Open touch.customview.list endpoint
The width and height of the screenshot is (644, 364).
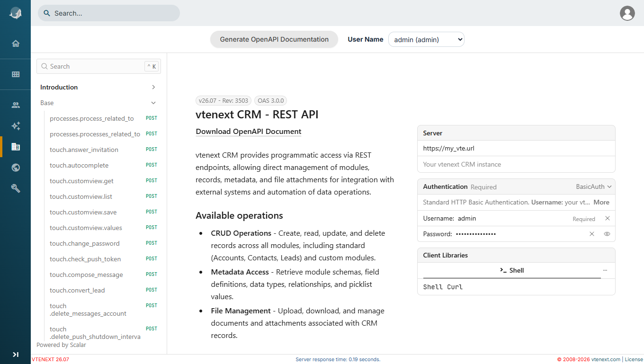tap(81, 196)
